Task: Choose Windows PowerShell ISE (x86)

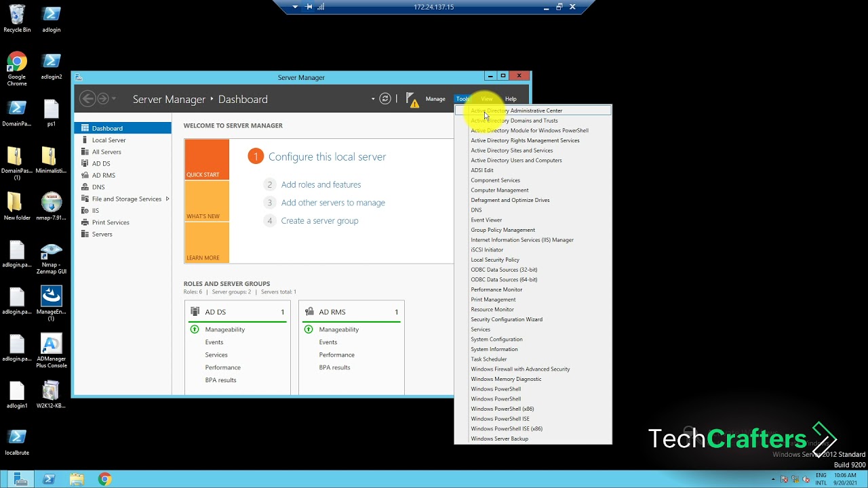Action: click(533, 429)
